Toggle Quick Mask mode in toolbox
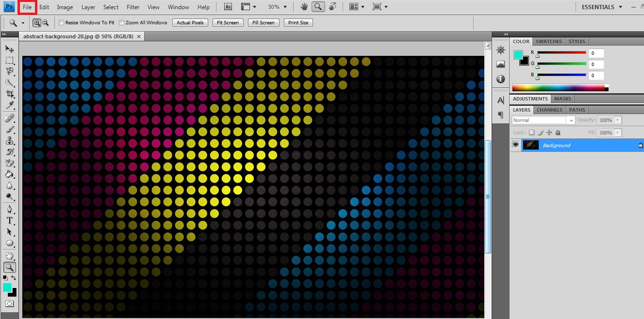Viewport: 644px width, 319px height. (9, 303)
